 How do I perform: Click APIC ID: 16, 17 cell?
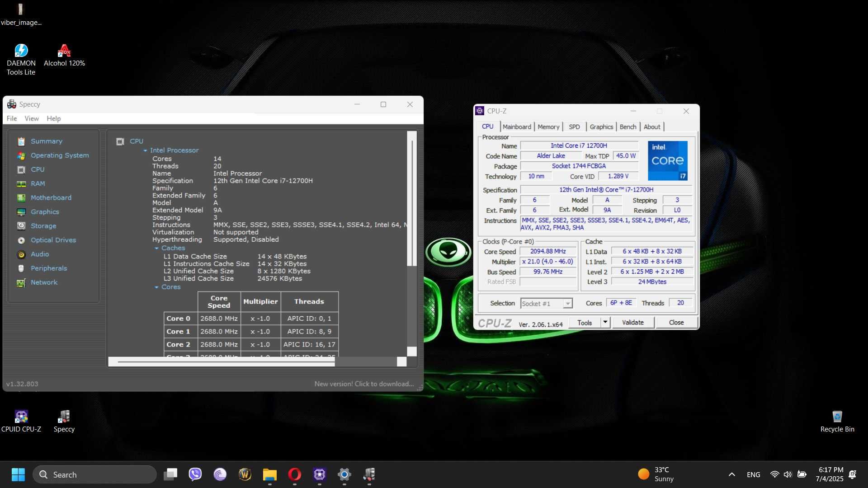click(x=309, y=345)
